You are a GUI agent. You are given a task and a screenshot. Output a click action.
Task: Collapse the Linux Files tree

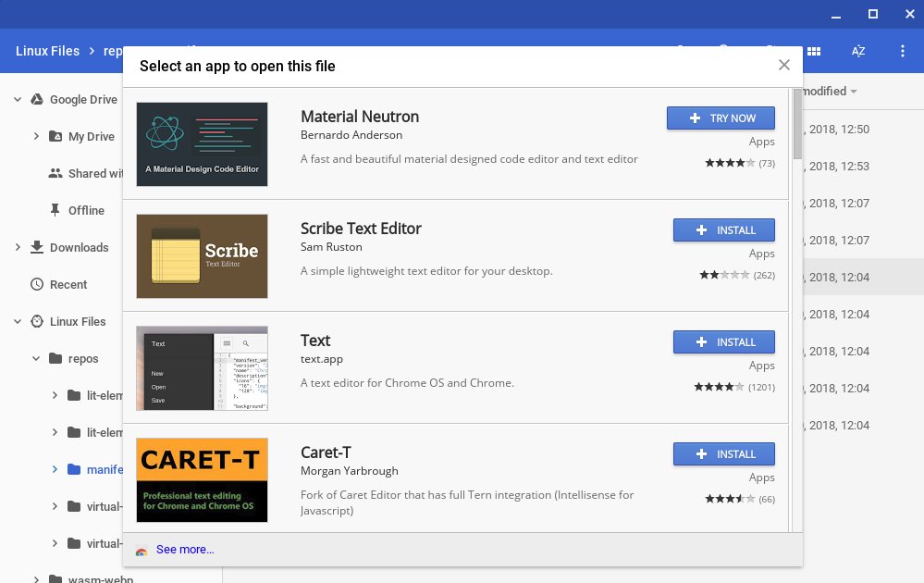point(18,322)
